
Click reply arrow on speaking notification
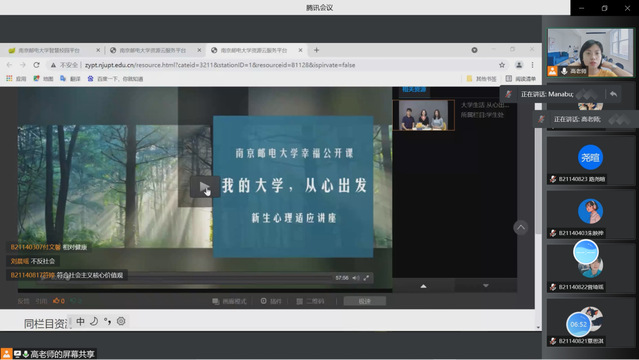coord(613,94)
